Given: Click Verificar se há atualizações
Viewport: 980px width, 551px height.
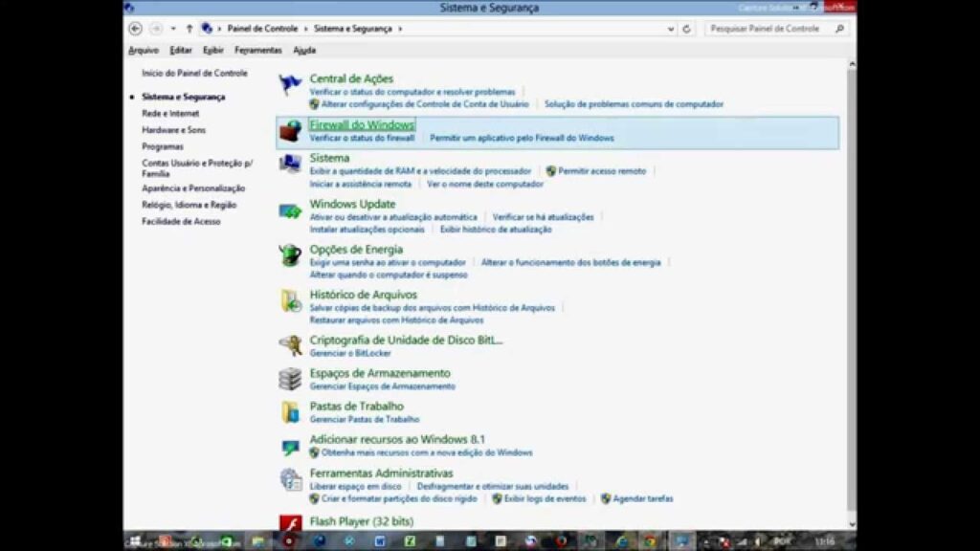Looking at the screenshot, I should point(544,217).
